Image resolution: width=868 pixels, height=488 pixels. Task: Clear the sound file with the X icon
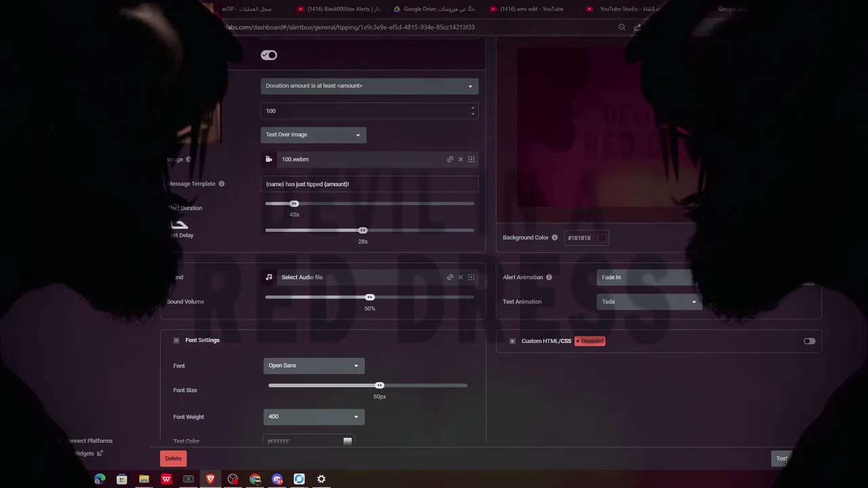click(460, 277)
